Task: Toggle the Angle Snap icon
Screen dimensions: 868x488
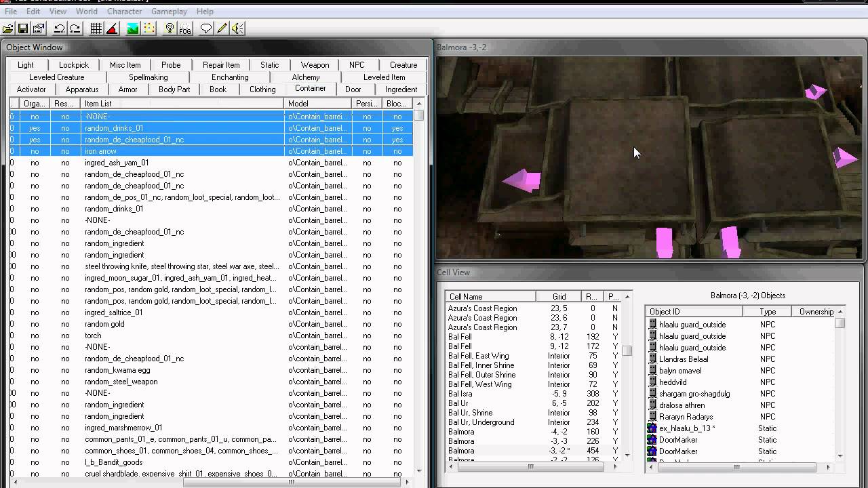Action: coord(112,28)
